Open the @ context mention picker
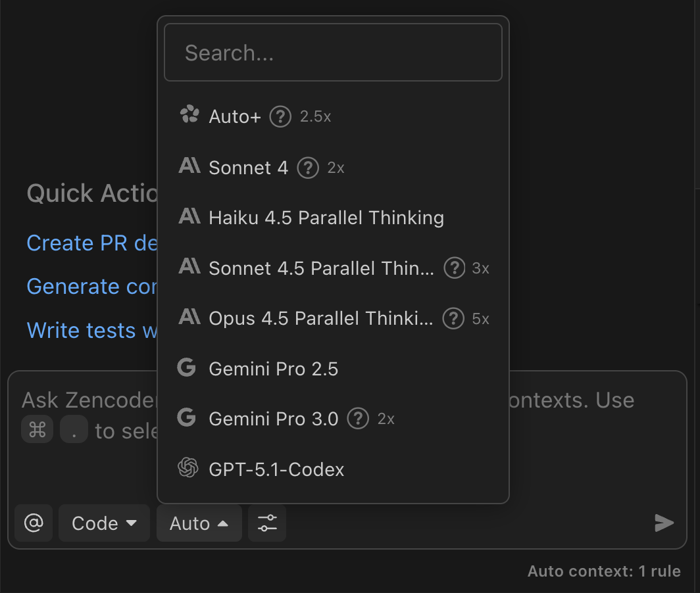 pos(34,523)
